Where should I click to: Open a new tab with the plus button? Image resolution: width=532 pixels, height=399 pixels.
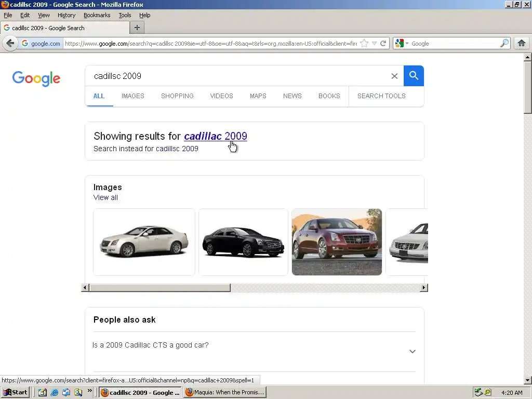tap(137, 28)
